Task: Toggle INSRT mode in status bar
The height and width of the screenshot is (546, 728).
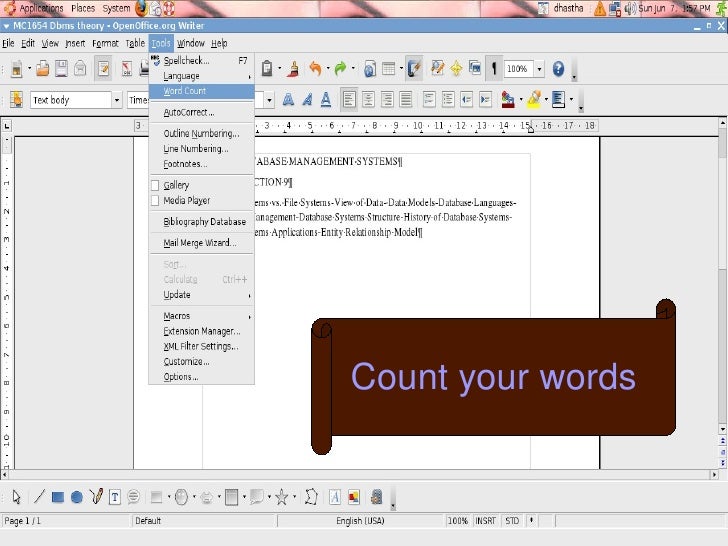Action: pyautogui.click(x=487, y=521)
